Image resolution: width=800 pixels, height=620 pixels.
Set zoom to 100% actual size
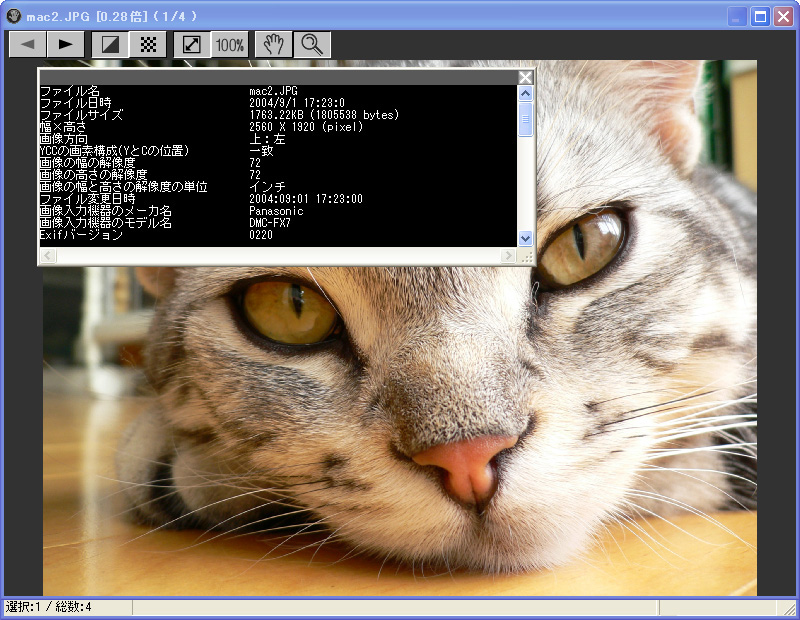tap(230, 44)
